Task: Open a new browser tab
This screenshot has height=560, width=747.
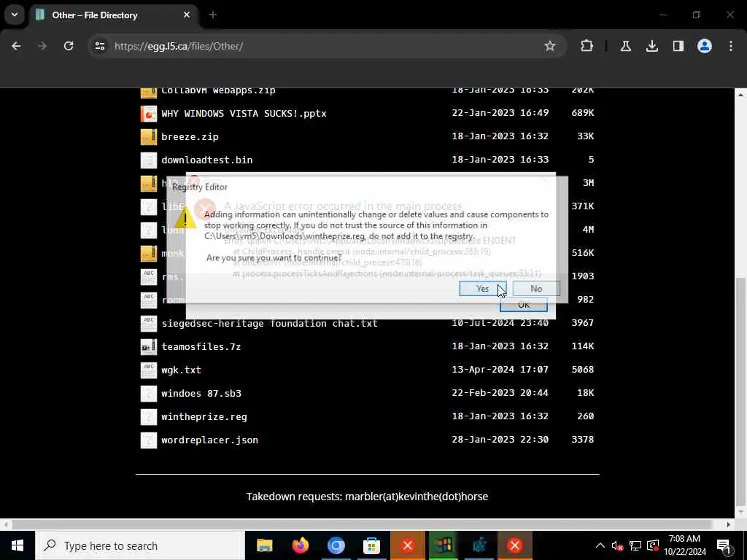Action: click(212, 15)
